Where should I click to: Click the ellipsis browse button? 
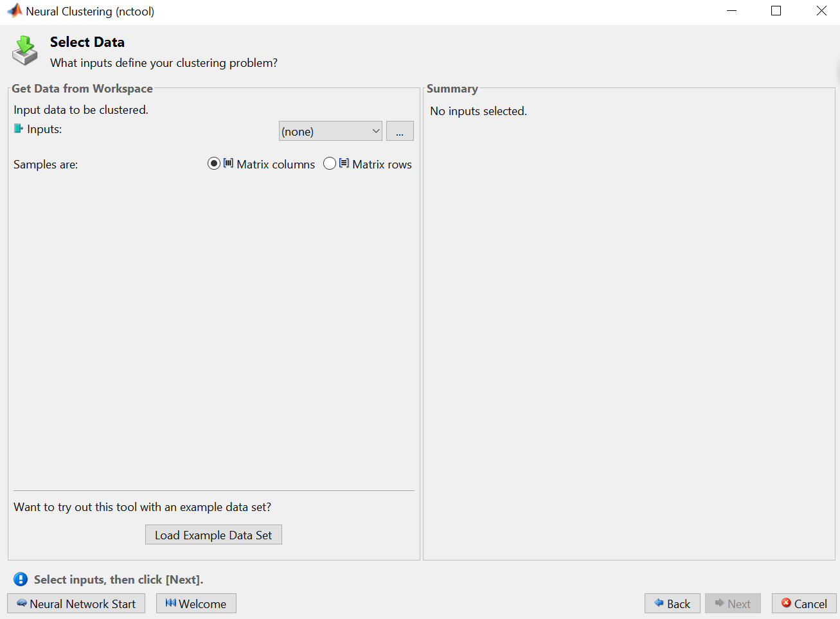400,131
